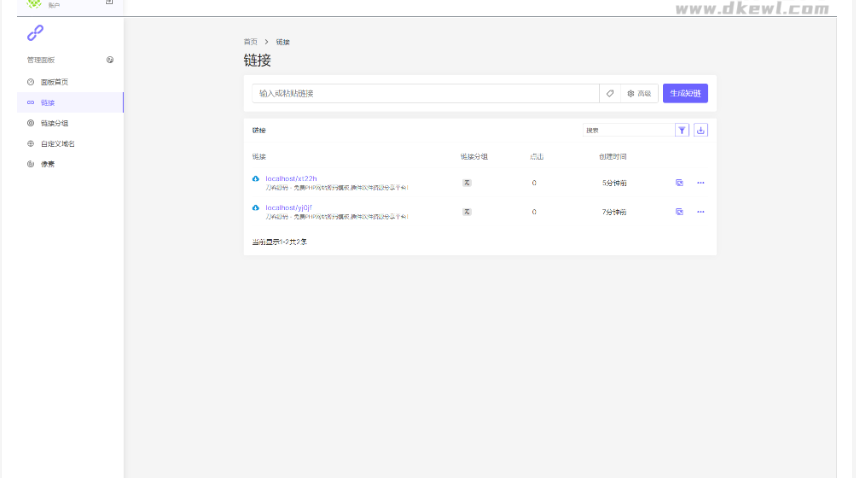This screenshot has width=856, height=478.
Task: Open the localhost/yj0jf link
Action: coord(289,208)
